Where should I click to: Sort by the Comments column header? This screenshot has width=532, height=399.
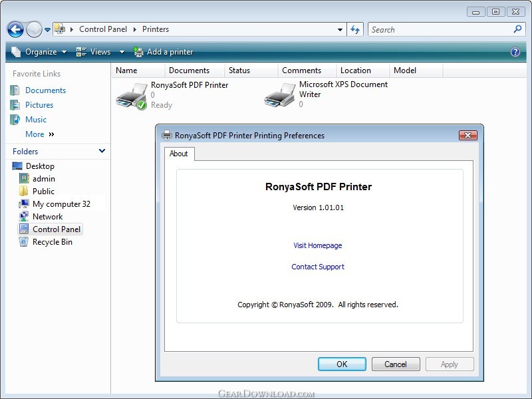pos(307,70)
